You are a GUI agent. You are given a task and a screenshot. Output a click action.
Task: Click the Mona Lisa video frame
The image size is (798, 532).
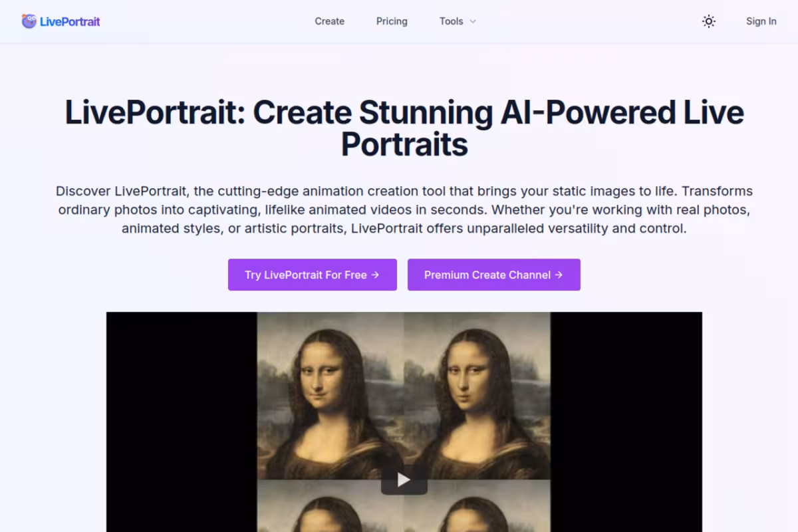coord(404,422)
